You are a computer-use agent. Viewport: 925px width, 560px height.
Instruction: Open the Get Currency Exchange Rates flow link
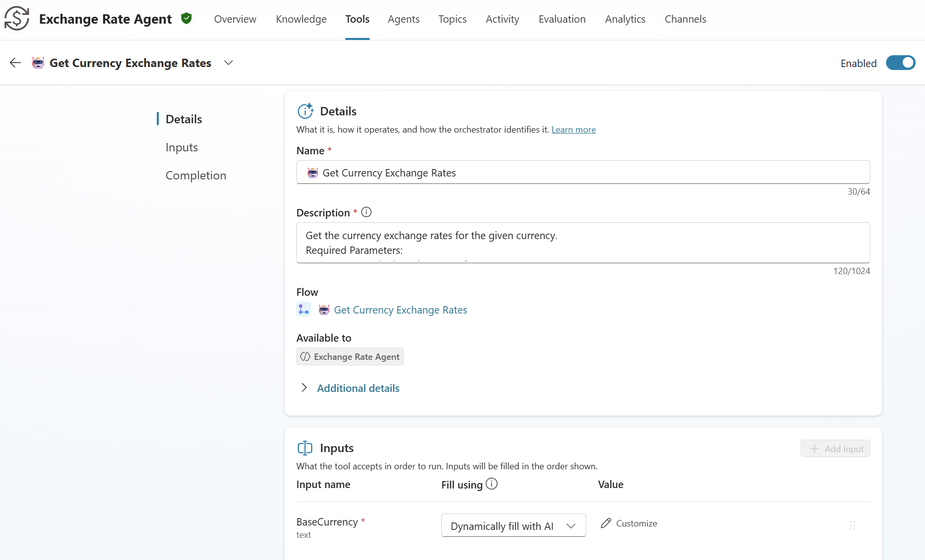[x=400, y=310]
